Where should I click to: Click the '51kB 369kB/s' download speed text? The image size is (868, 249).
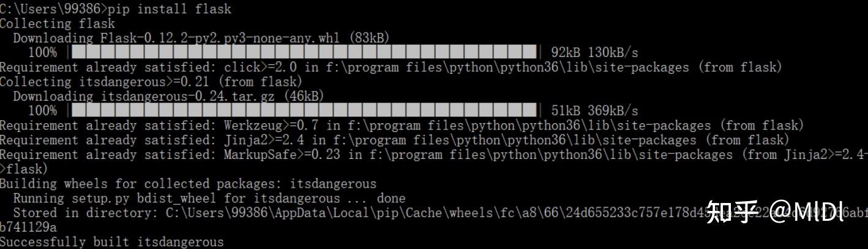point(594,111)
